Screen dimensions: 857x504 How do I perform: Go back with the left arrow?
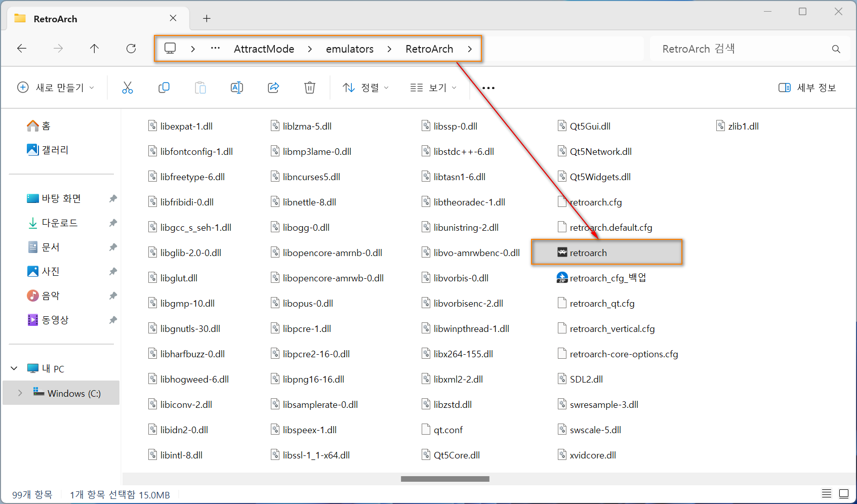(22, 49)
